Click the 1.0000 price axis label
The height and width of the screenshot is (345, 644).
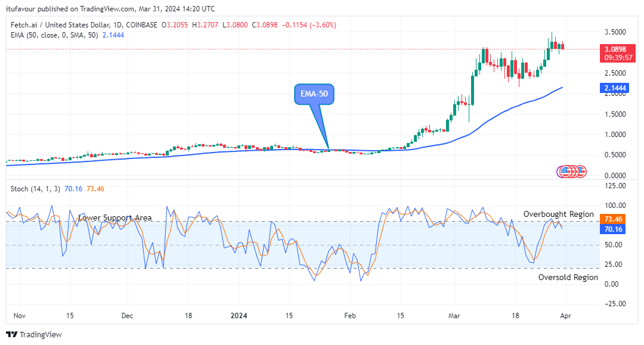tap(615, 135)
